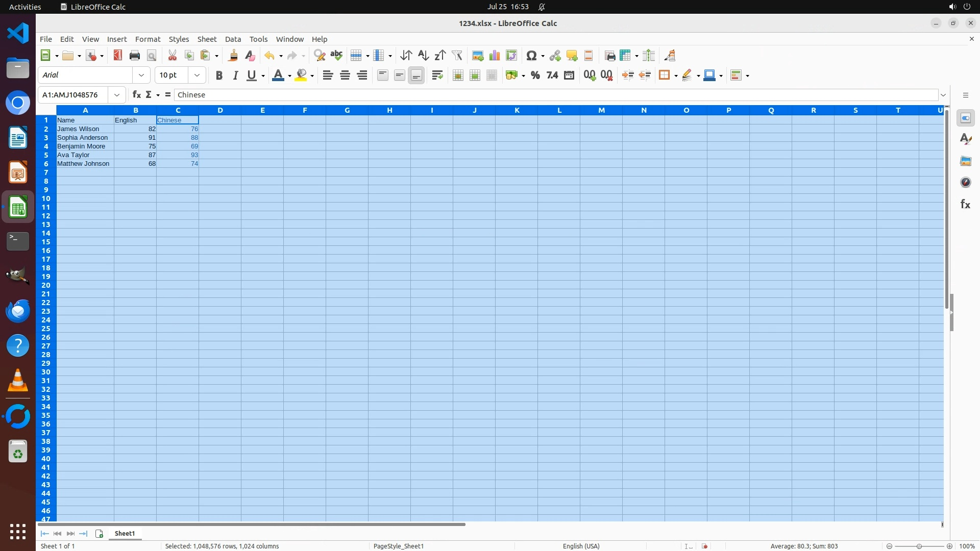Click the background color swatch
The image size is (980, 551).
tap(301, 76)
